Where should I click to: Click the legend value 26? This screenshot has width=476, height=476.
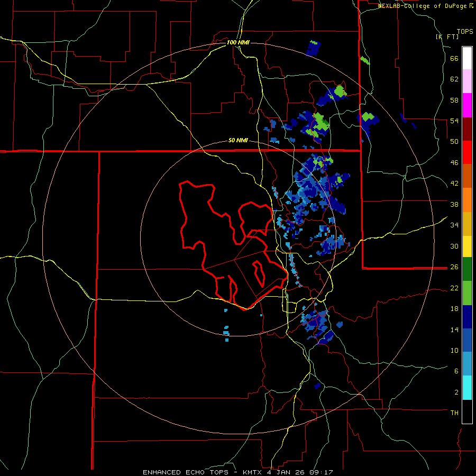pyautogui.click(x=454, y=267)
